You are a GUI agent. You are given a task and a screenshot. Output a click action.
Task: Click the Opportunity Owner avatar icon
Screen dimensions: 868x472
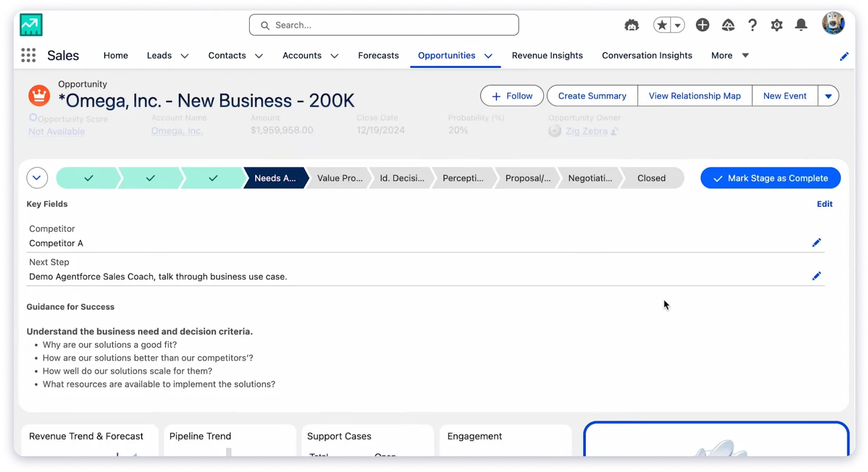(554, 131)
